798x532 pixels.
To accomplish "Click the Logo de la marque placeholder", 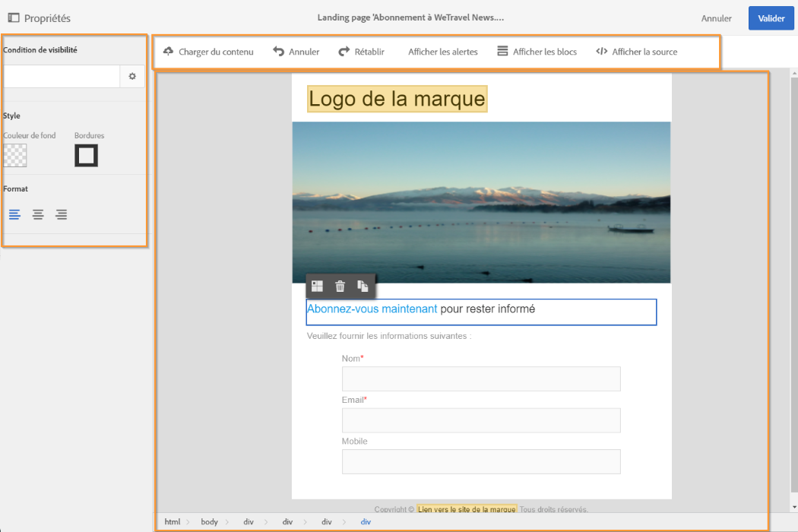I will point(397,99).
